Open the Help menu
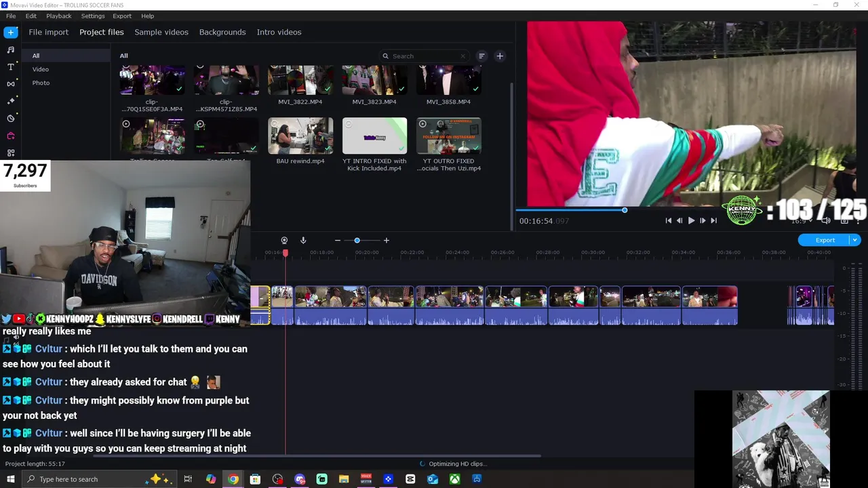868x488 pixels. (148, 16)
